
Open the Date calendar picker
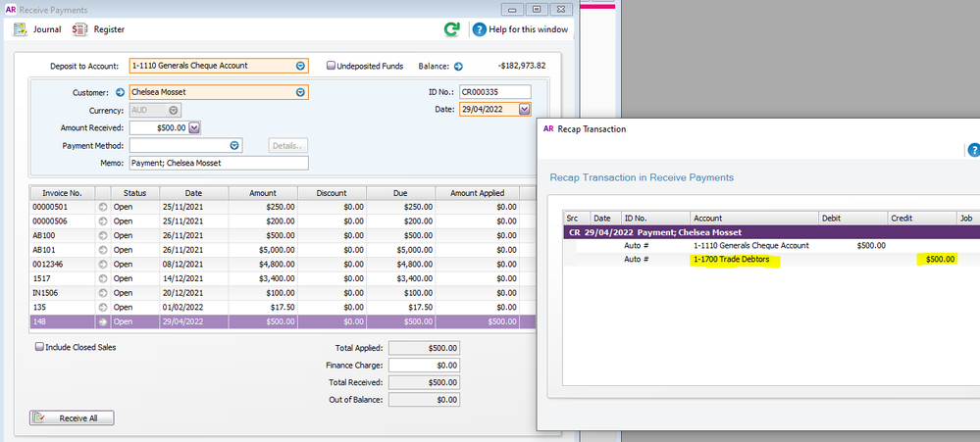524,110
